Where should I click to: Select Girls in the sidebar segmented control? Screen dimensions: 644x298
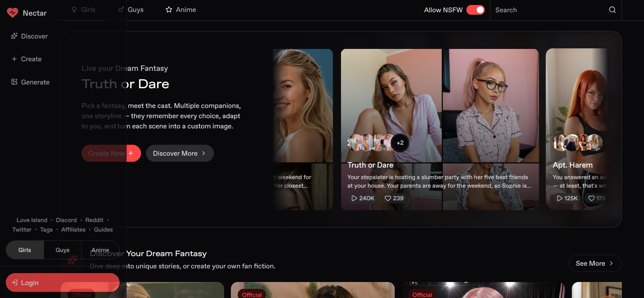[25, 250]
